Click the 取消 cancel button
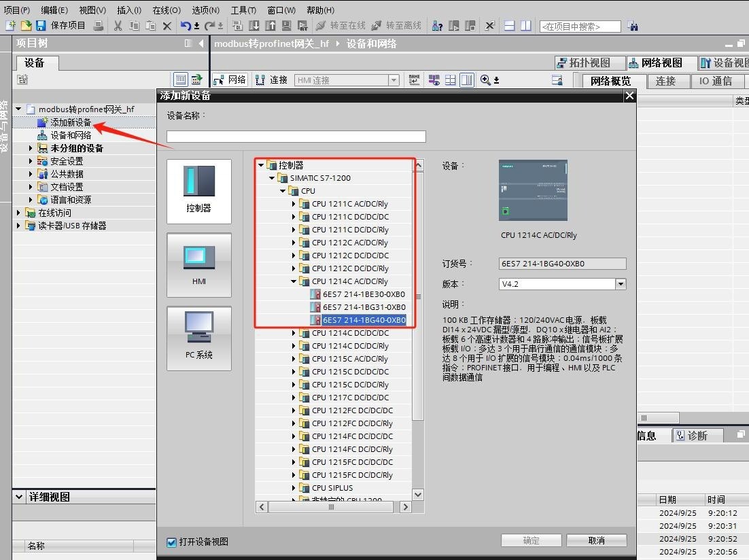The width and height of the screenshot is (749, 560). [596, 540]
